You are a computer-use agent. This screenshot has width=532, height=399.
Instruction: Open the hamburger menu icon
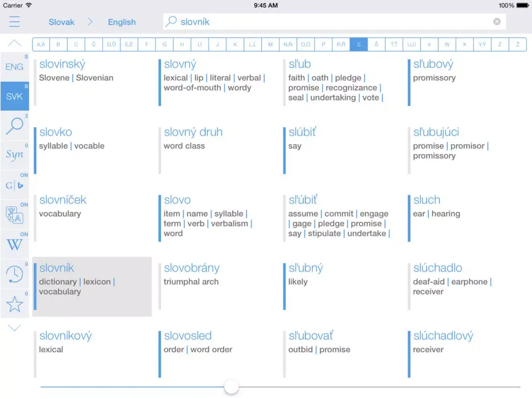15,22
